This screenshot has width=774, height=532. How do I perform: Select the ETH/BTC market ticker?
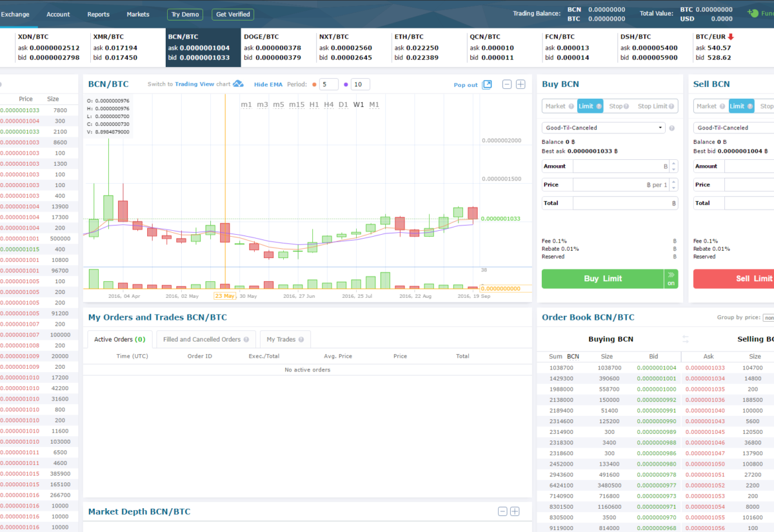[429, 47]
